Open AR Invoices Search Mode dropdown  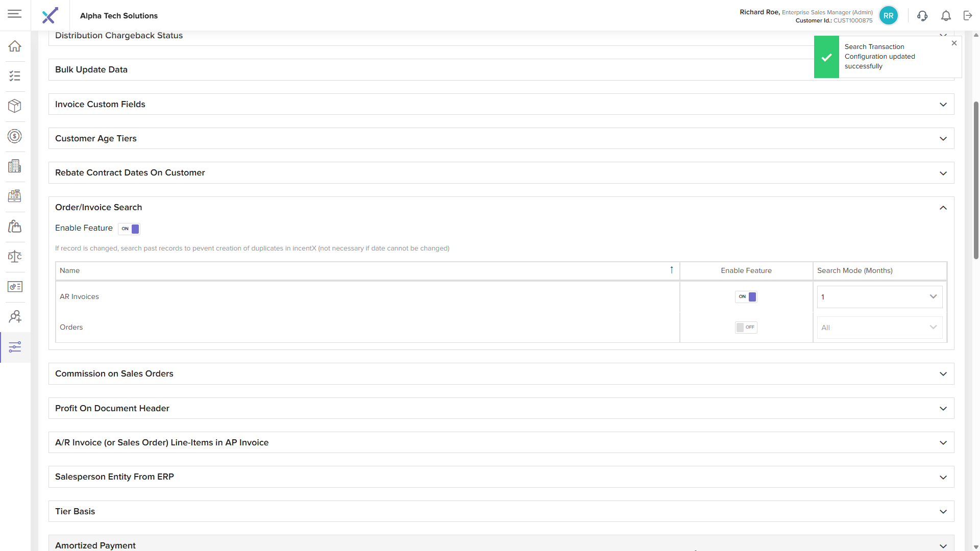pyautogui.click(x=879, y=297)
